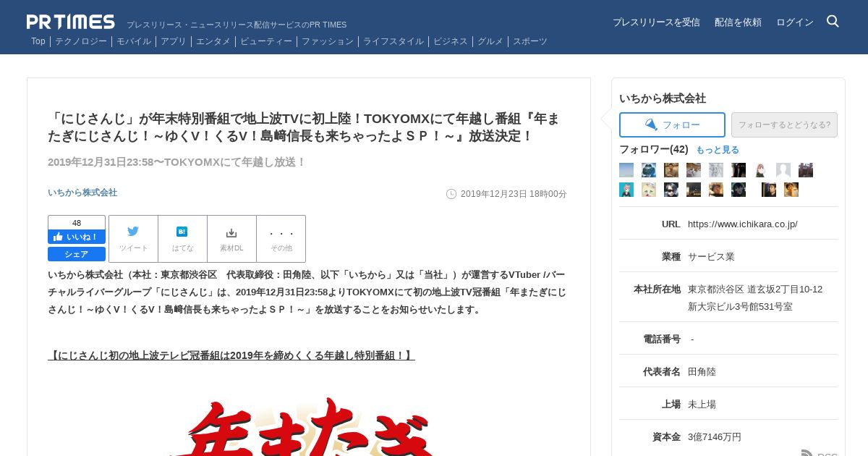
Task: Click the first follower avatar in the second row
Action: click(626, 190)
